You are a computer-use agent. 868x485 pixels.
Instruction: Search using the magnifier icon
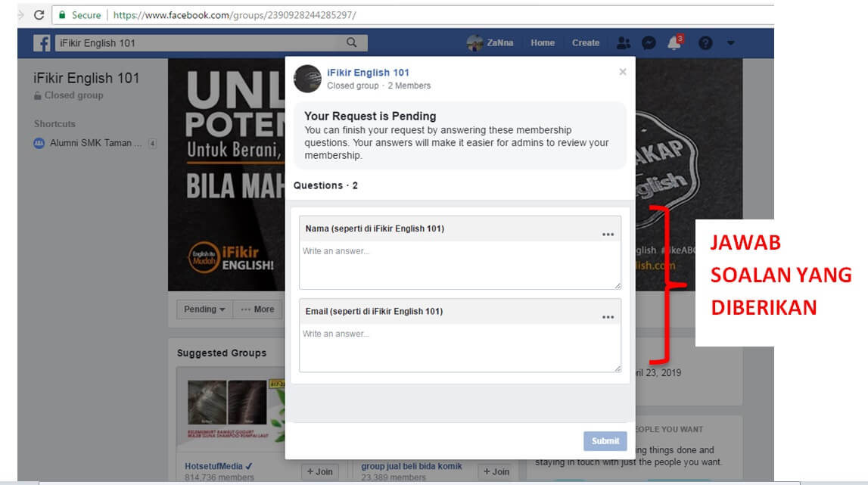[352, 42]
